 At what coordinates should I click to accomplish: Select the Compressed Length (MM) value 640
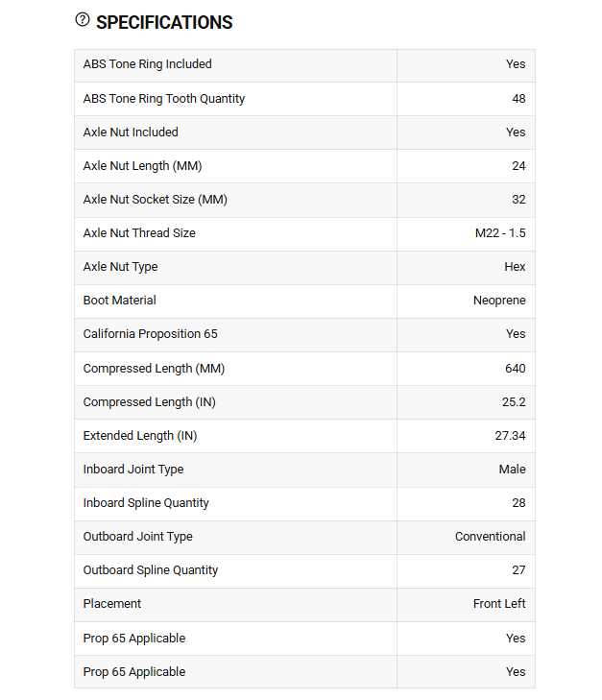516,369
